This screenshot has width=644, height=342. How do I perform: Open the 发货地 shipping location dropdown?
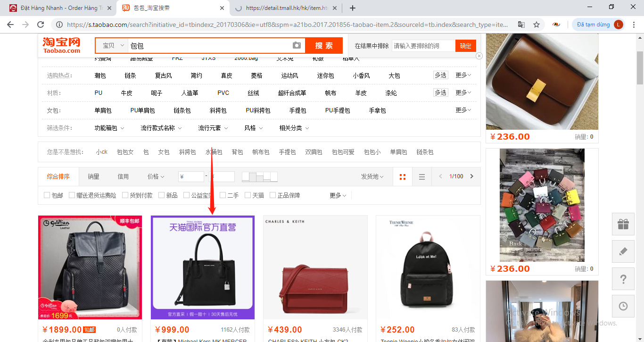pos(372,176)
